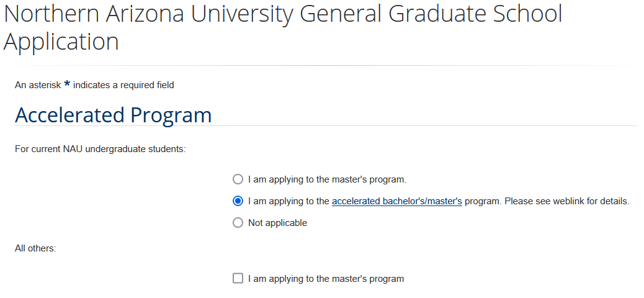The width and height of the screenshot is (644, 298).
Task: Click the checkbox's 'master's program' label text
Action: click(x=326, y=279)
